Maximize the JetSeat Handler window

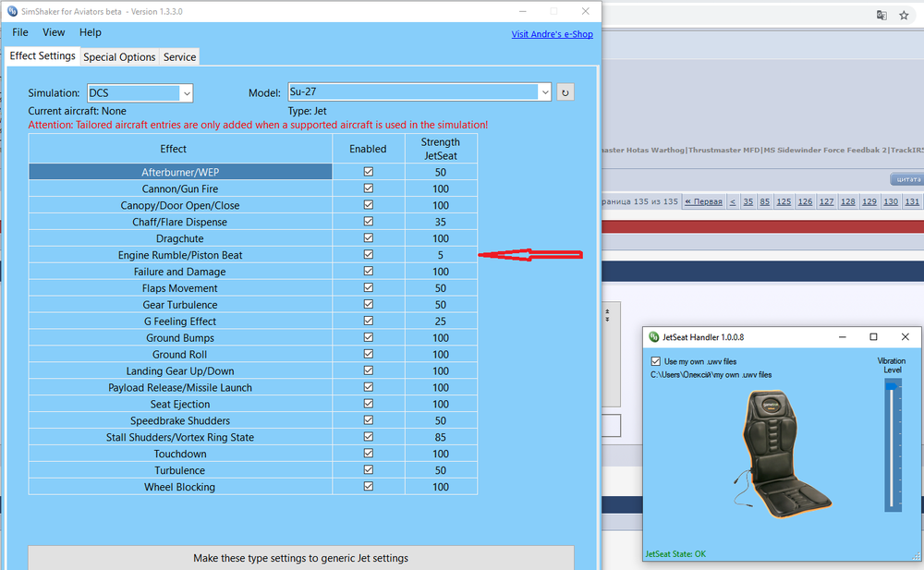click(x=873, y=337)
